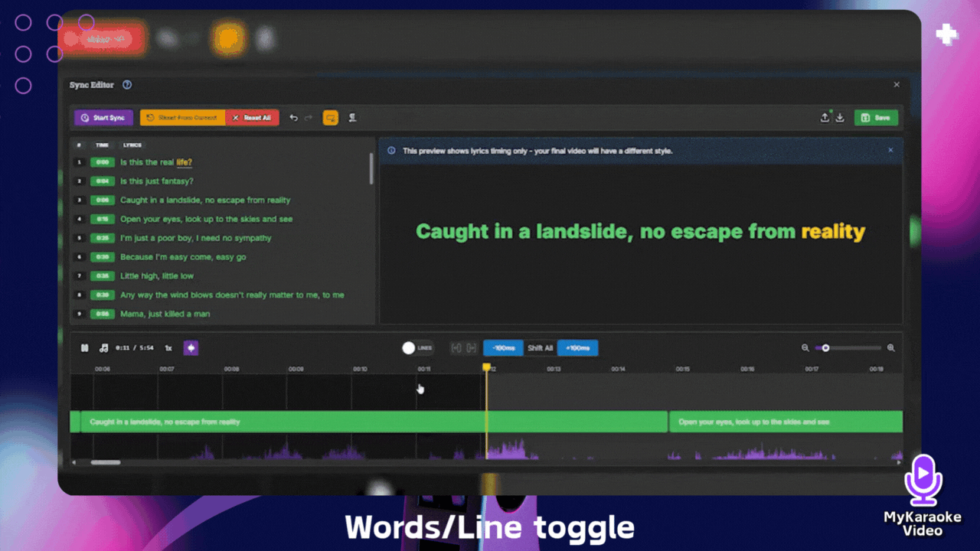The image size is (980, 551).
Task: Click the right bracket shift icon
Action: click(x=472, y=348)
